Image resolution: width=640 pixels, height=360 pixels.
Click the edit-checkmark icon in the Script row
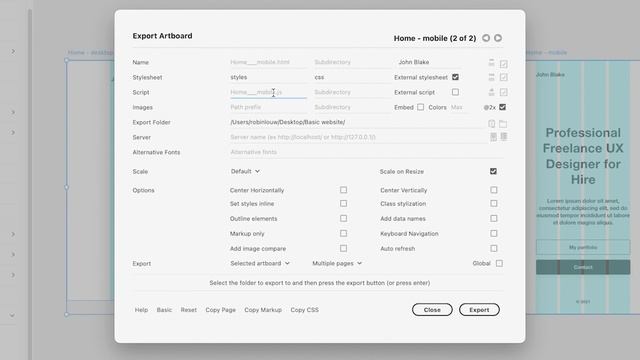click(x=504, y=92)
